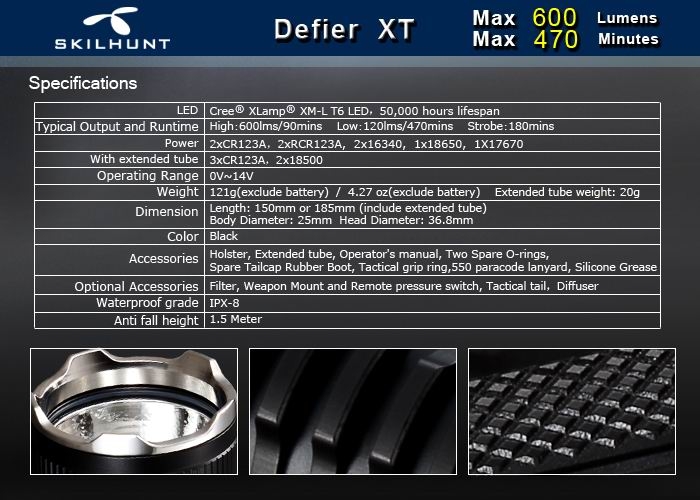700x500 pixels.
Task: Open the body cooling fins thumbnail
Action: pos(353,412)
